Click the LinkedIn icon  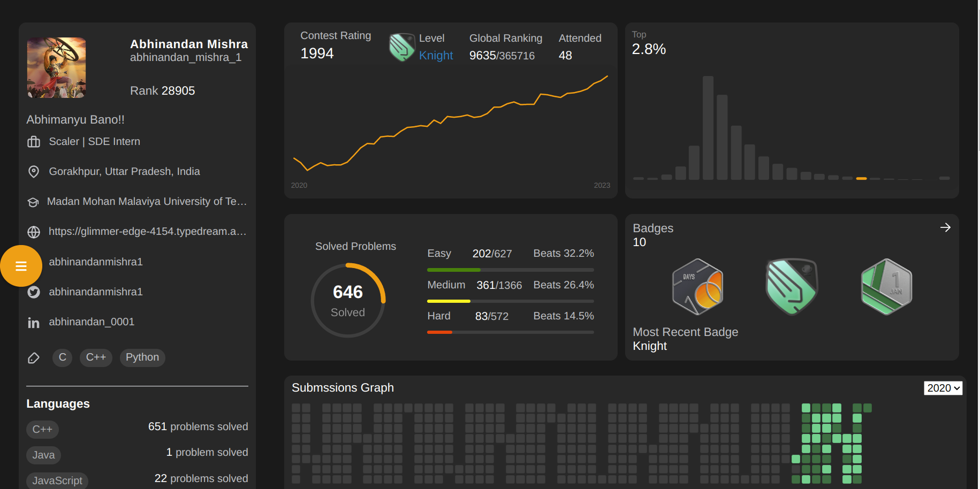pyautogui.click(x=34, y=323)
